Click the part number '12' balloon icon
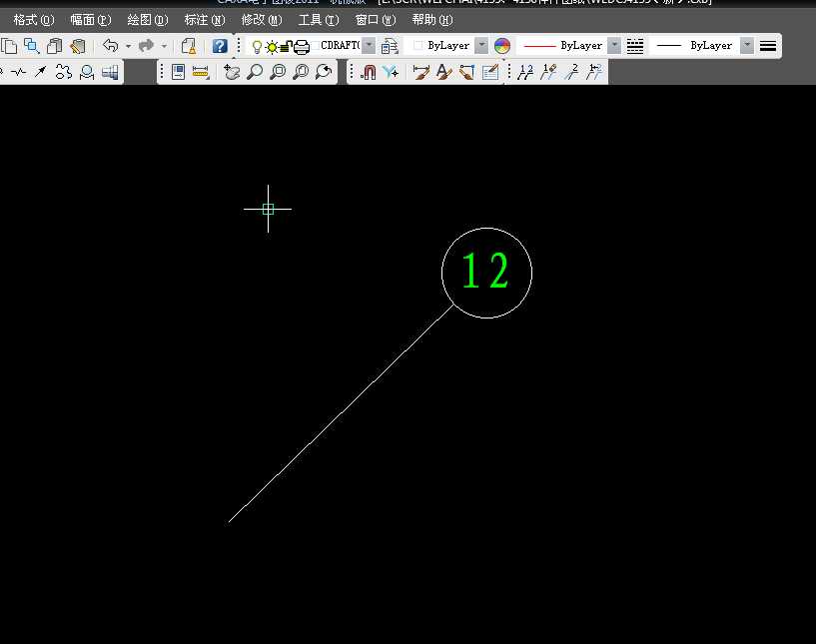This screenshot has width=816, height=644. click(525, 72)
